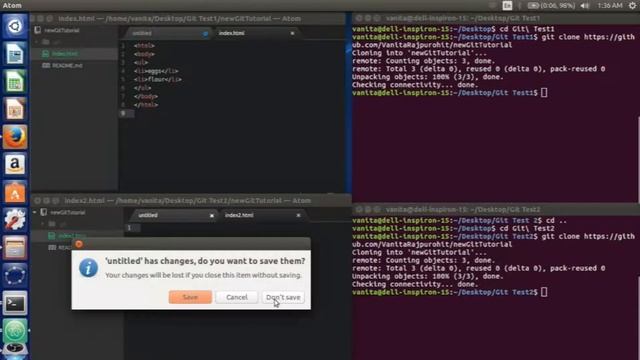The image size is (640, 360).
Task: Click the 1:36 AM clock in top bar
Action: (610, 5)
